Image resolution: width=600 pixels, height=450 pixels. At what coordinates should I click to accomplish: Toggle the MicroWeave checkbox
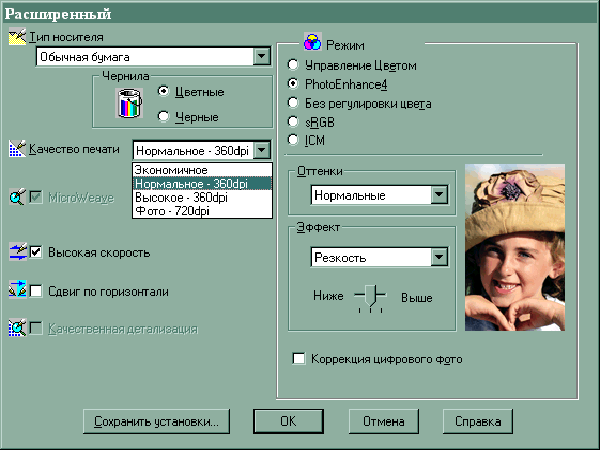click(x=36, y=197)
